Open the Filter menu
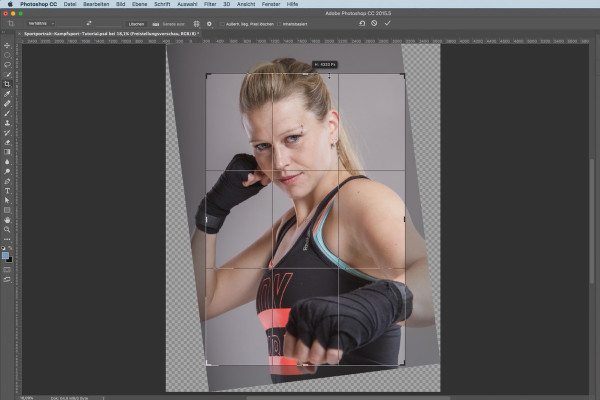 pos(210,4)
